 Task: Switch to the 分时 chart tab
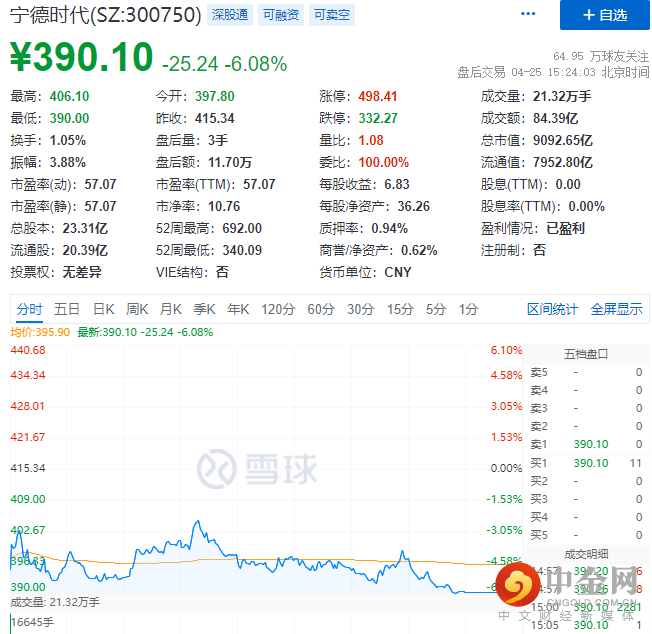(x=30, y=309)
